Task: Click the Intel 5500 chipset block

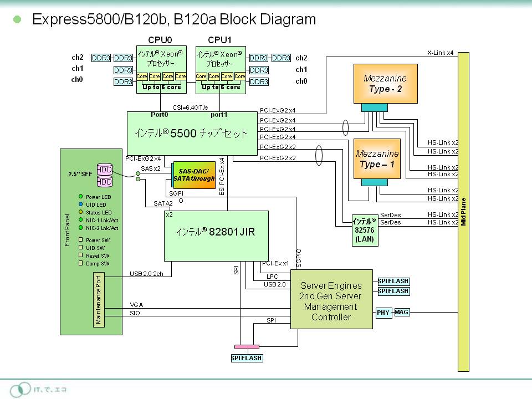Action: tap(191, 134)
